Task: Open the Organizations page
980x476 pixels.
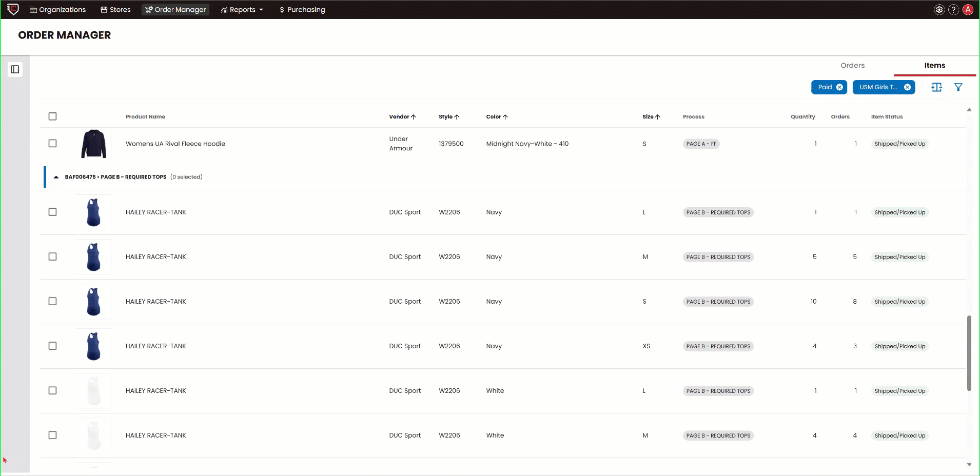Action: (57, 9)
